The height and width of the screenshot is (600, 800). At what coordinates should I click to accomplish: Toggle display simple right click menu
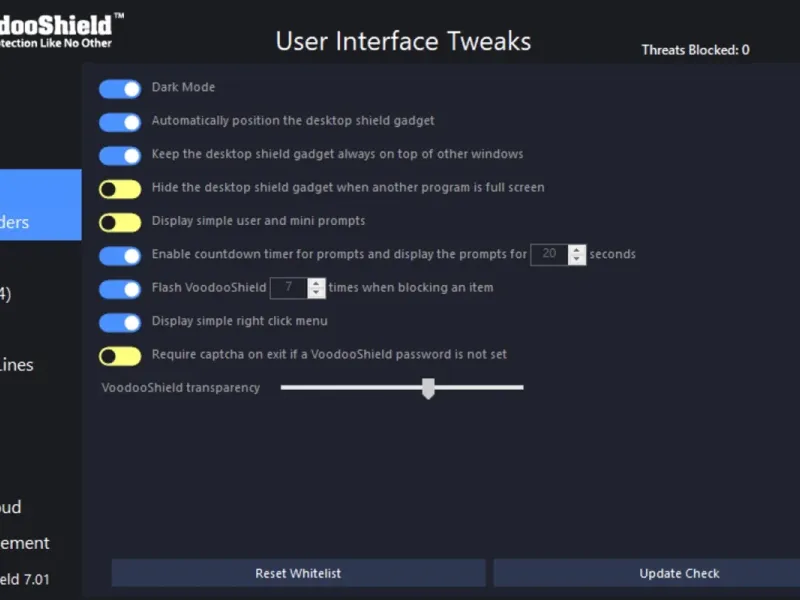tap(119, 322)
